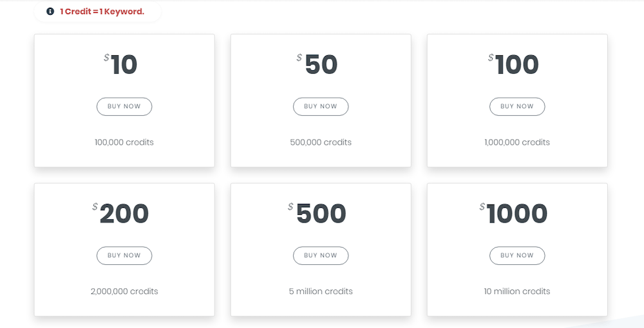Viewport: 644px width, 328px height.
Task: Buy the $100 credit package
Action: pyautogui.click(x=517, y=107)
